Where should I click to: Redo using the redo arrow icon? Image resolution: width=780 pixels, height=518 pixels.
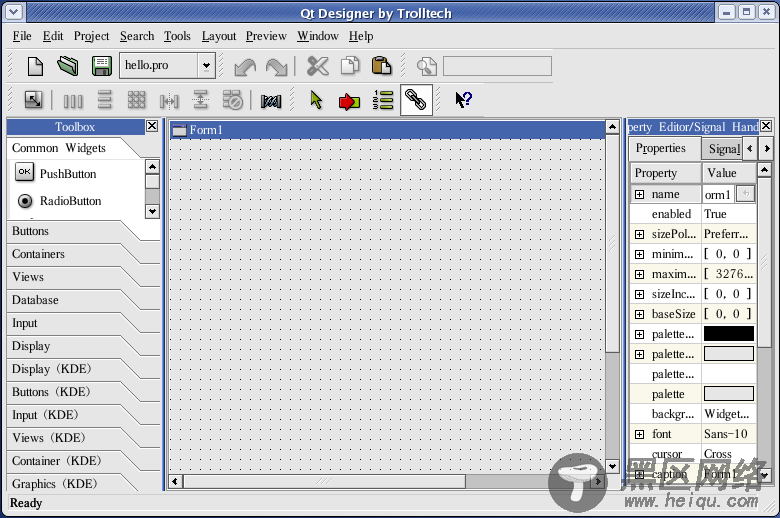[277, 67]
